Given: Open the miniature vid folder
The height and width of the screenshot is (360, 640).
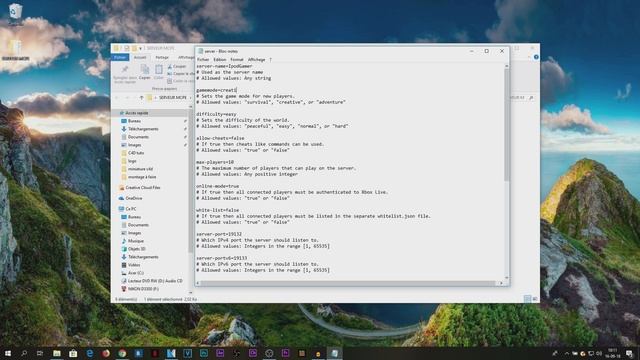Looking at the screenshot, I should tap(140, 169).
